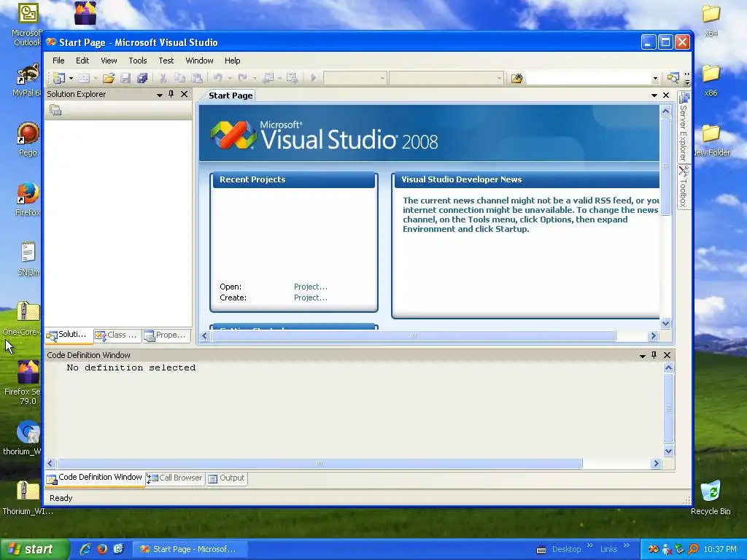747x560 pixels.
Task: Open the Recycle Bin desktop icon
Action: (x=711, y=497)
